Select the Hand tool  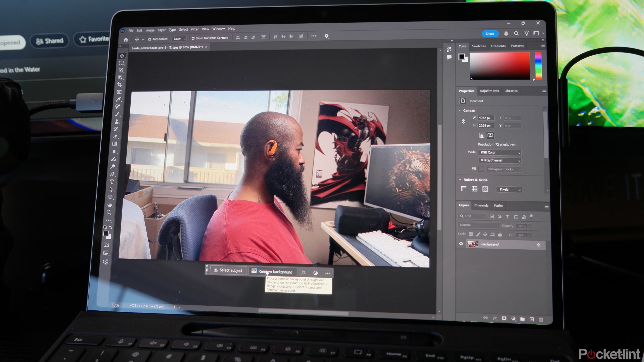point(110,204)
